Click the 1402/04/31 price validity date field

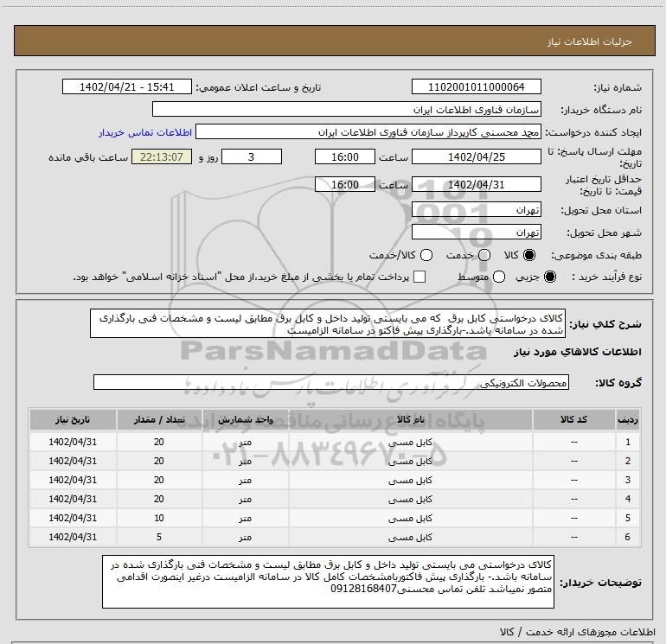tap(476, 184)
